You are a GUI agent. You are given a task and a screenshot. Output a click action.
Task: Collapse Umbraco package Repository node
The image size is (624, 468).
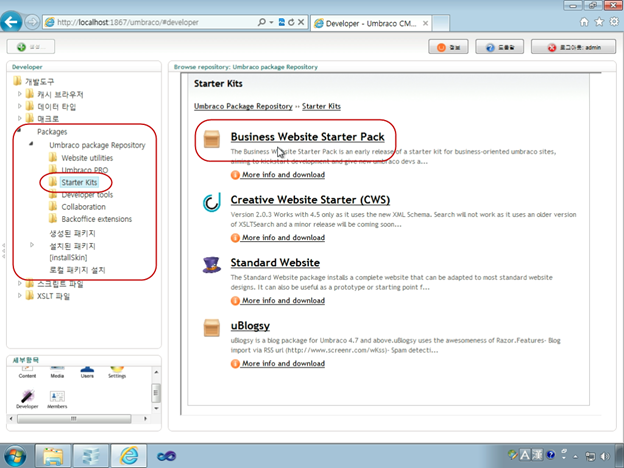coord(31,144)
